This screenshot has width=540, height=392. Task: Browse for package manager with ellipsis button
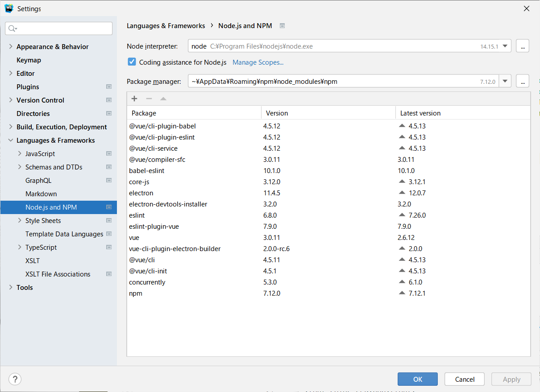coord(523,81)
